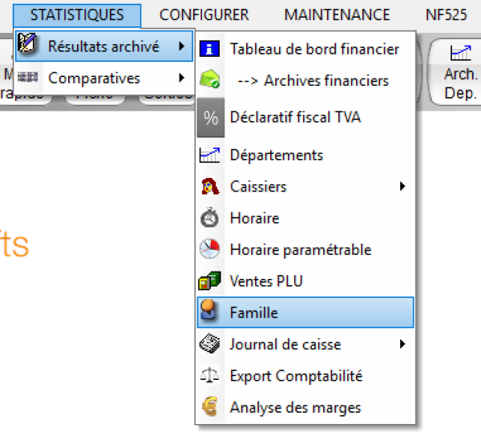
Task: Click the Tableau de bord financier info icon
Action: click(x=209, y=49)
